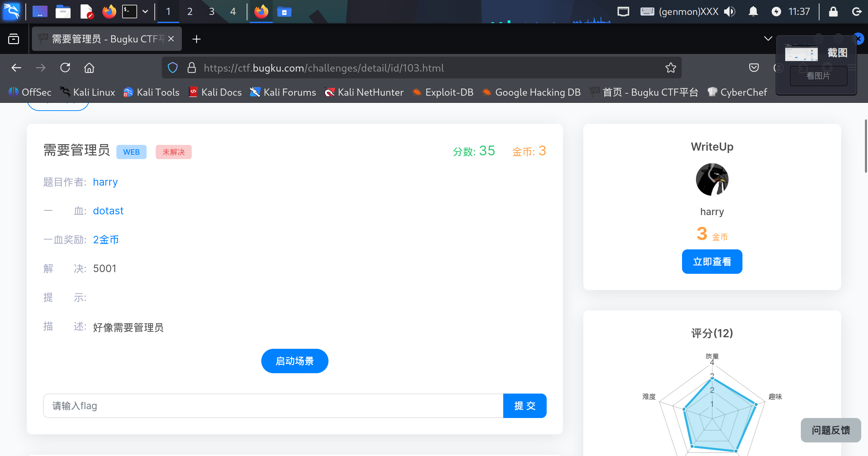Open tracking protection shield icon

(x=173, y=68)
